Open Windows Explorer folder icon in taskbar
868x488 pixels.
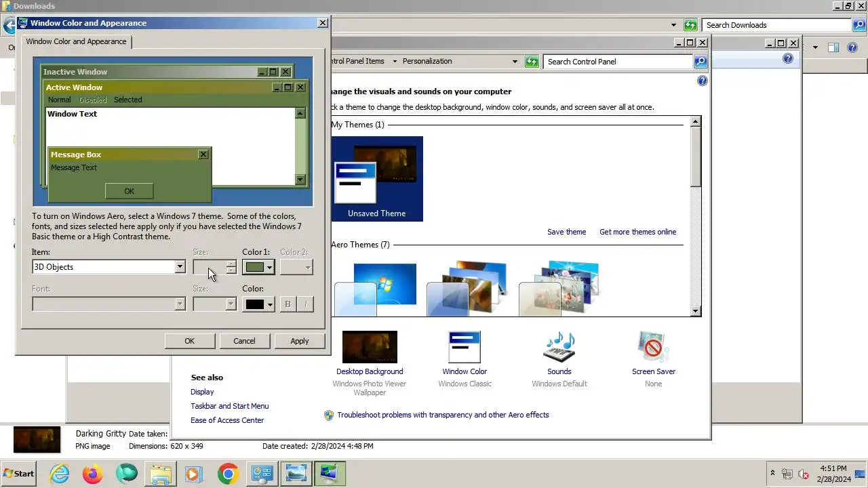click(161, 474)
